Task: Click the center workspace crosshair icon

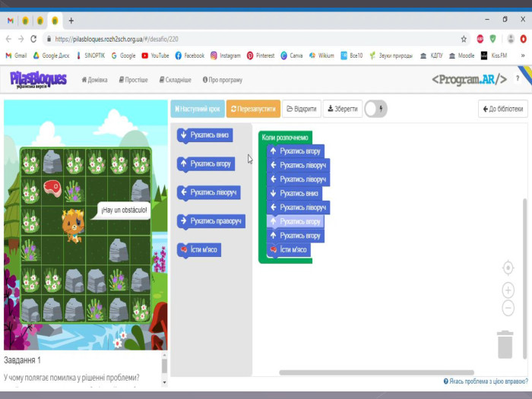Action: click(x=508, y=268)
